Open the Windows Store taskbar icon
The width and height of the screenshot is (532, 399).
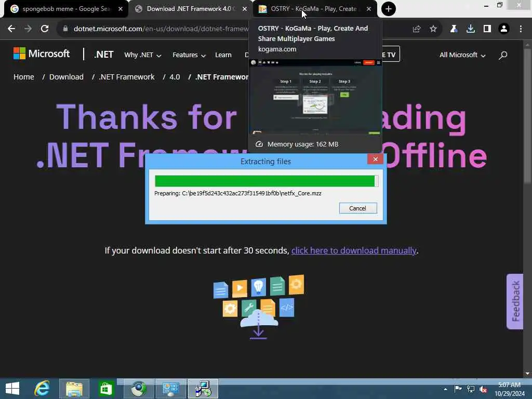[106, 389]
